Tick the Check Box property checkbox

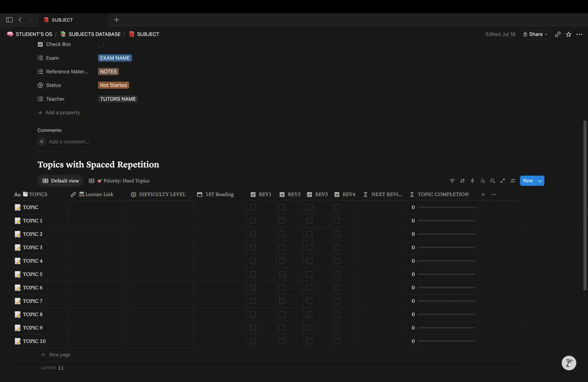click(101, 44)
